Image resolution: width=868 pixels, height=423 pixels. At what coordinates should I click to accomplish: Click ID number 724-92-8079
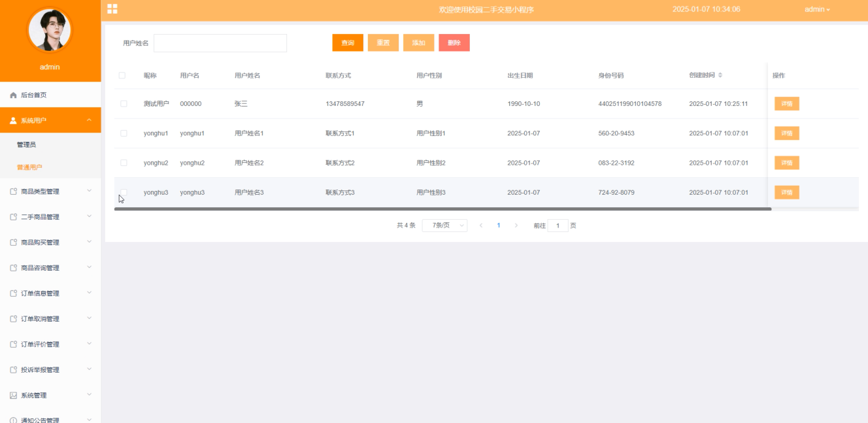(x=616, y=192)
